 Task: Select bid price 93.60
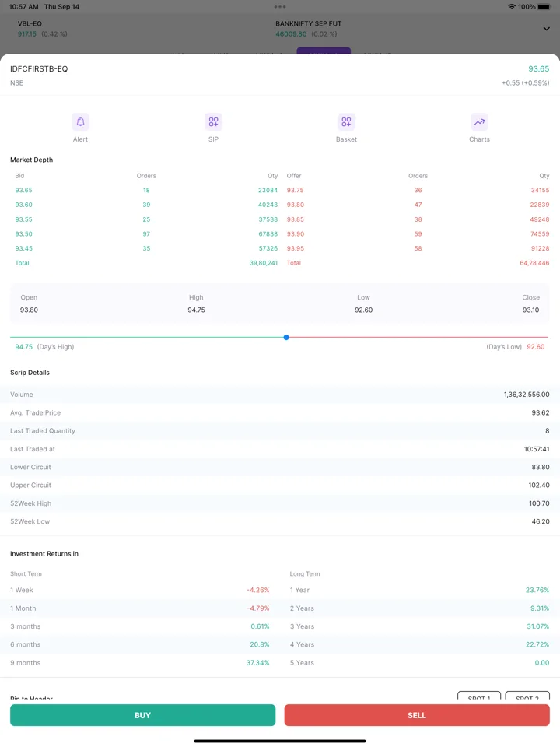pyautogui.click(x=24, y=205)
